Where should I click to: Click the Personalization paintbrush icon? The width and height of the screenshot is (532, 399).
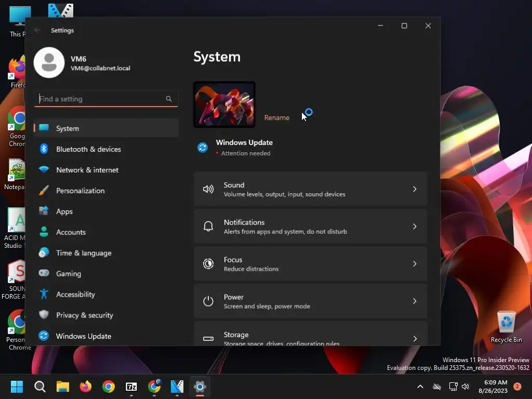tap(44, 190)
